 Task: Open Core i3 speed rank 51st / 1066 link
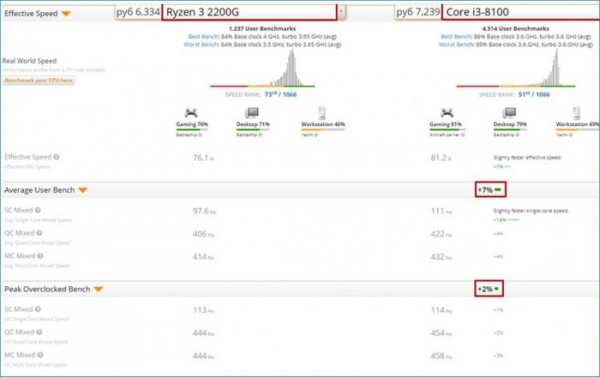click(534, 95)
